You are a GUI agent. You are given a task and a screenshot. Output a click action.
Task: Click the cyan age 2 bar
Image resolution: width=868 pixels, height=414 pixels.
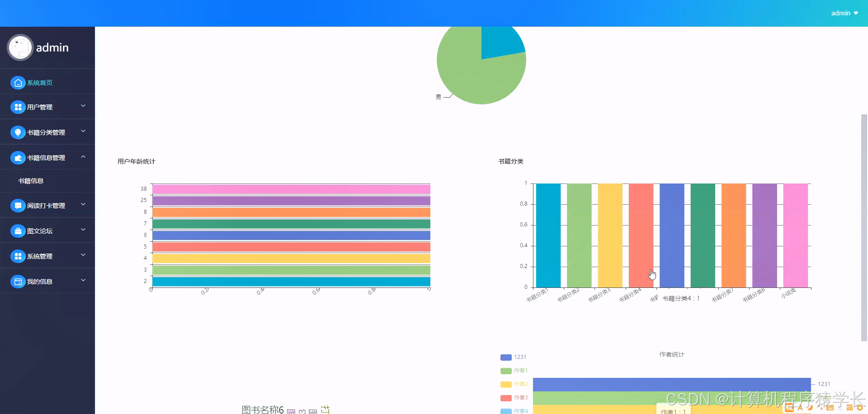pyautogui.click(x=291, y=282)
